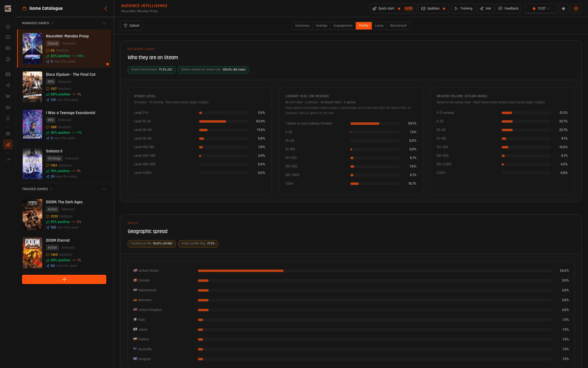
Task: Open the lightbulb insights icon
Action: click(x=8, y=118)
